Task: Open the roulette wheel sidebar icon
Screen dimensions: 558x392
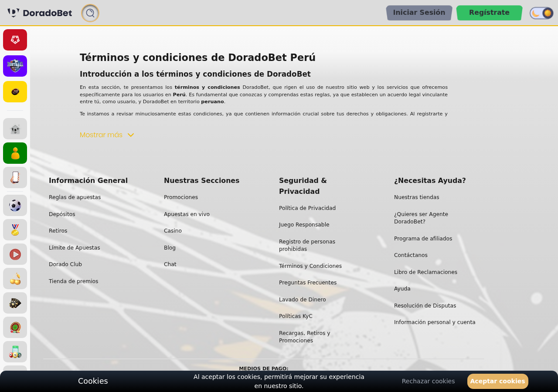Action: click(15, 327)
